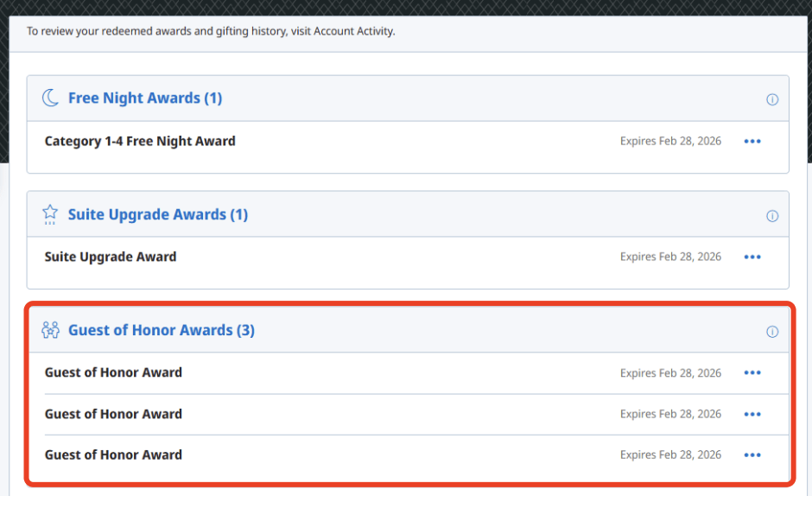Click expiry date of second Guest of Honor Award
This screenshot has height=515, width=812.
(670, 414)
